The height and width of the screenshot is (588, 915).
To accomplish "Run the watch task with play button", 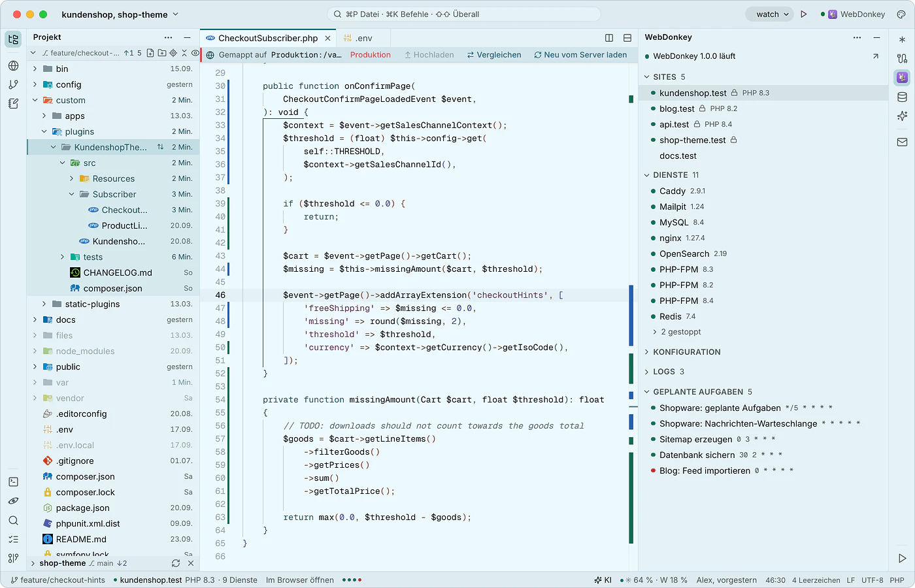I will [x=804, y=14].
